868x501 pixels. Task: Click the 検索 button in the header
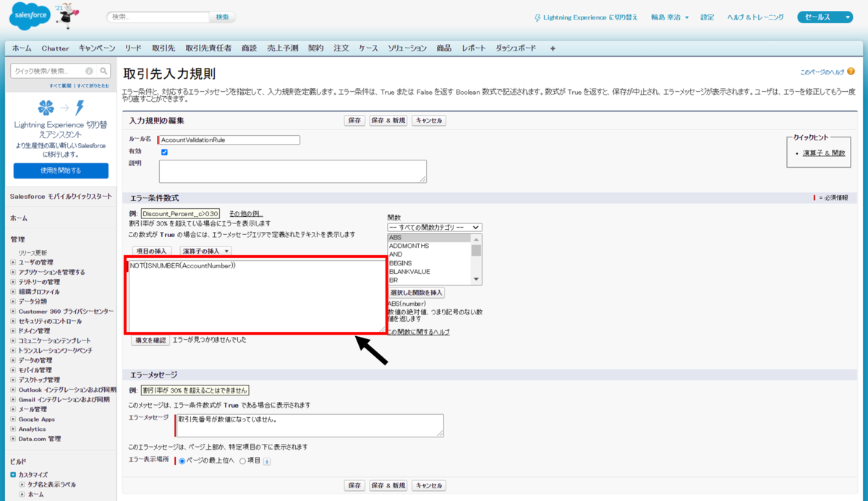(222, 17)
